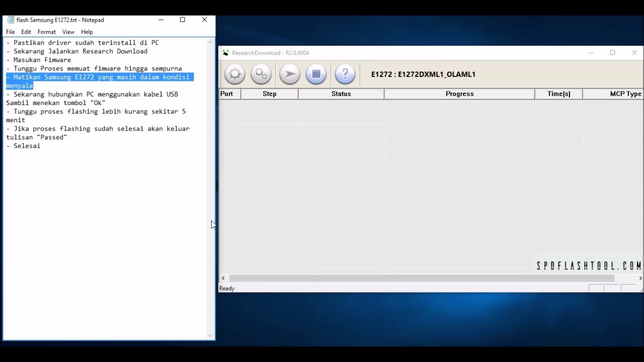644x362 pixels.
Task: Click the Load Packet gear icon in ResearchDownload
Action: [234, 74]
